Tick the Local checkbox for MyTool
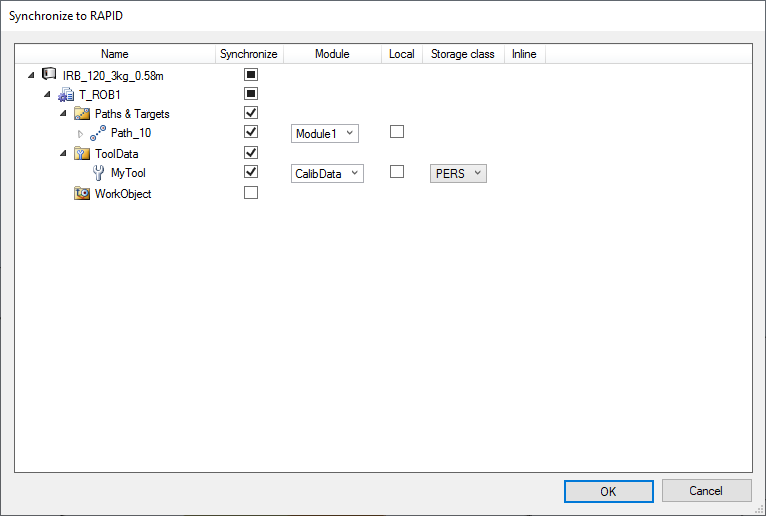The height and width of the screenshot is (516, 766). [397, 172]
